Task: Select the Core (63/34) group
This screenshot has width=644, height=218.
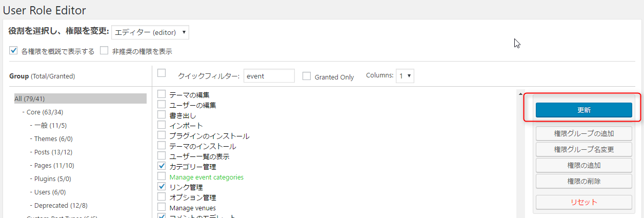Action: (45, 112)
